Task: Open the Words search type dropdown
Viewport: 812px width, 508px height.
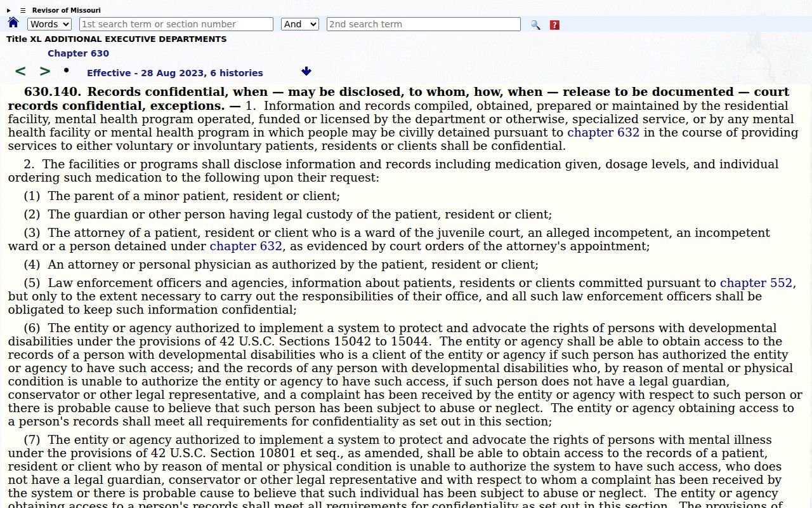Action: 49,24
